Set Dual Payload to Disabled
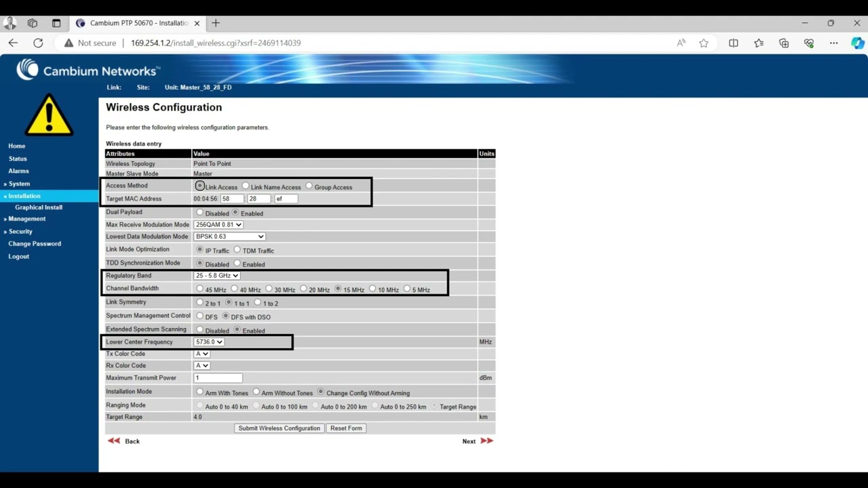The image size is (868, 488). (199, 212)
